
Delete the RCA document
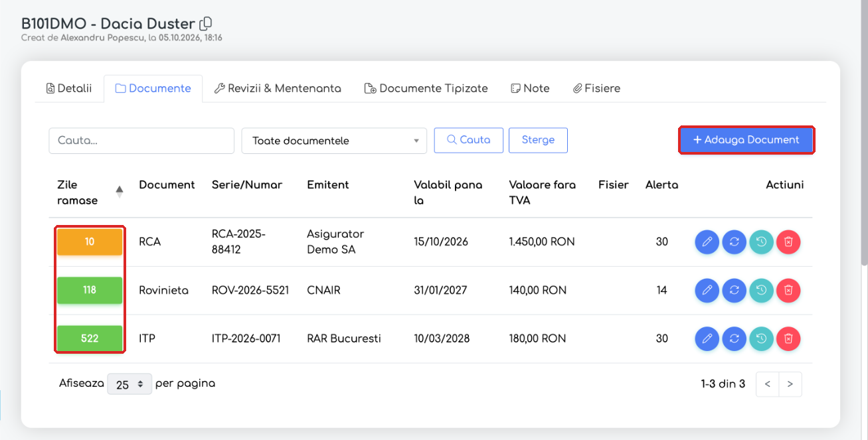(788, 242)
